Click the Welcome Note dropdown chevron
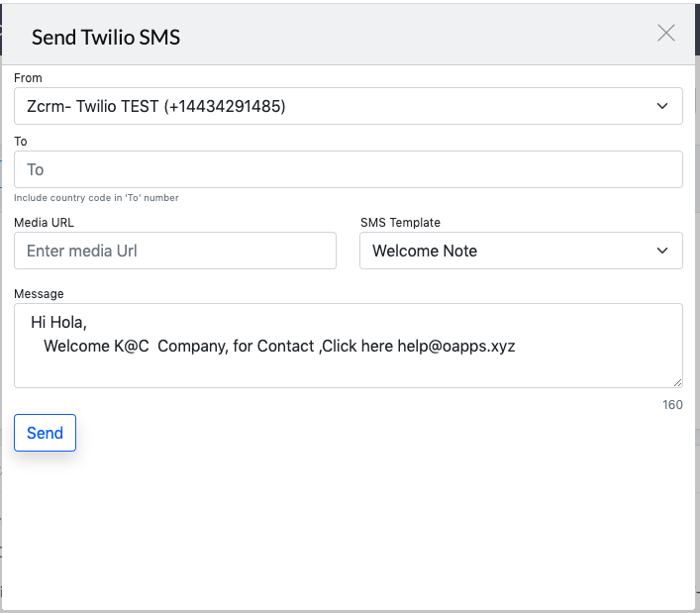The height and width of the screenshot is (613, 700). tap(662, 251)
